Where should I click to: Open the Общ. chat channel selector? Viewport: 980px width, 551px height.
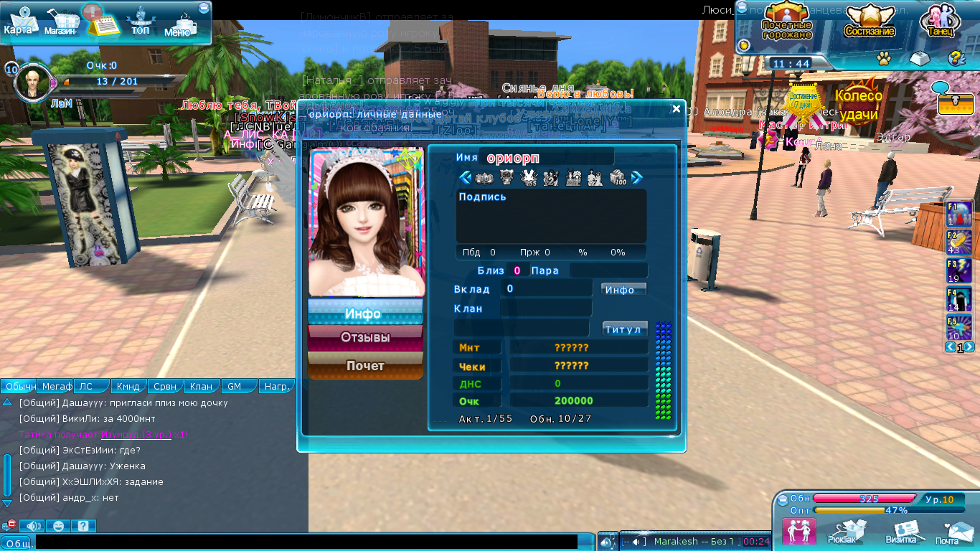point(17,544)
